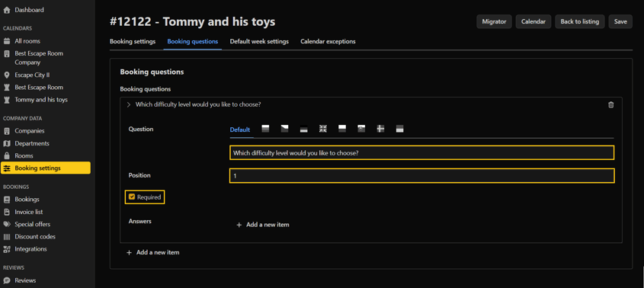This screenshot has height=288, width=644.
Task: Open the Calendar exceptions tab
Action: click(x=328, y=41)
